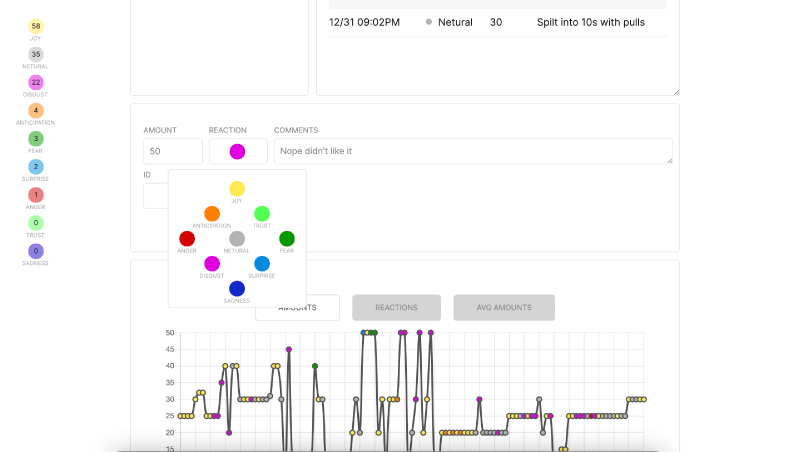Viewport: 800px width, 452px height.
Task: Select the magenta Disgust reaction in picker
Action: (212, 264)
